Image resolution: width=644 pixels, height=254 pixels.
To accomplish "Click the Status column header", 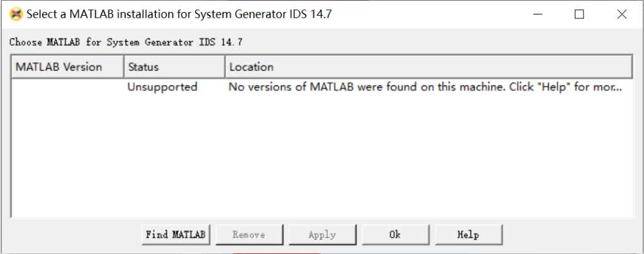I will click(143, 67).
